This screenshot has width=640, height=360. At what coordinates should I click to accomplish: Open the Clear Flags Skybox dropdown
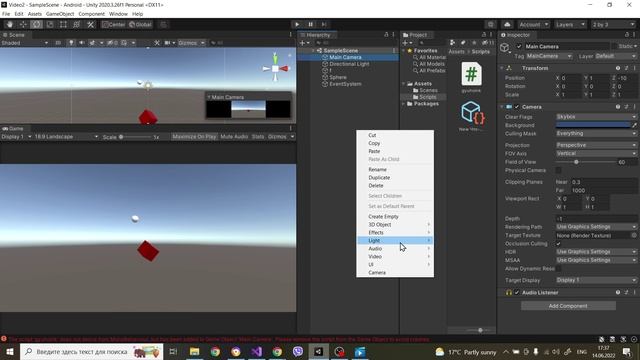click(x=596, y=117)
